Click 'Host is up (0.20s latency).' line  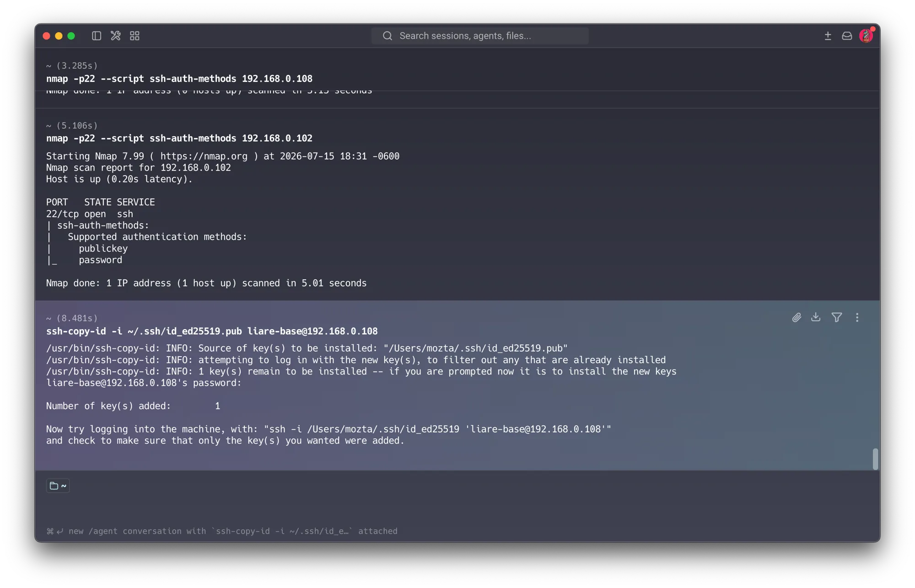(x=119, y=179)
